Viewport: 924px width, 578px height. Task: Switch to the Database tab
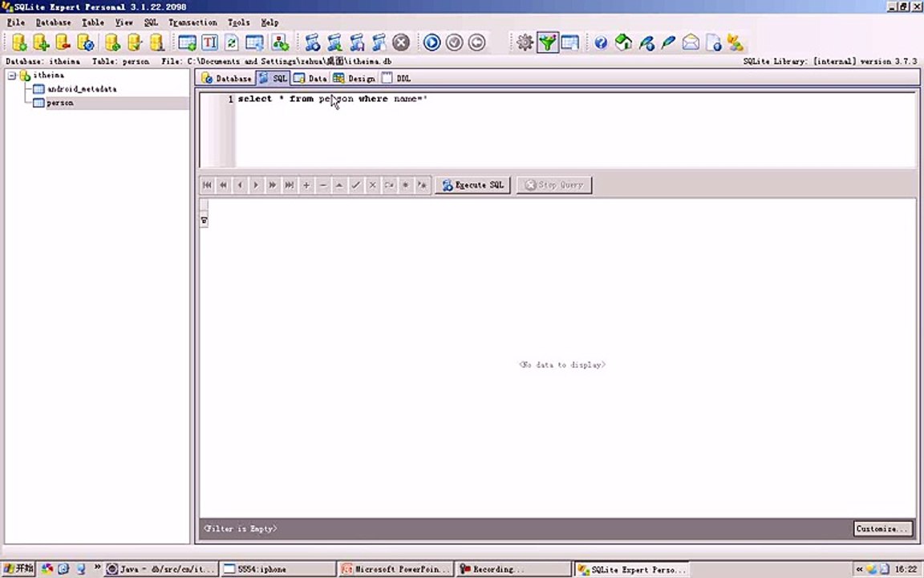[x=226, y=78]
